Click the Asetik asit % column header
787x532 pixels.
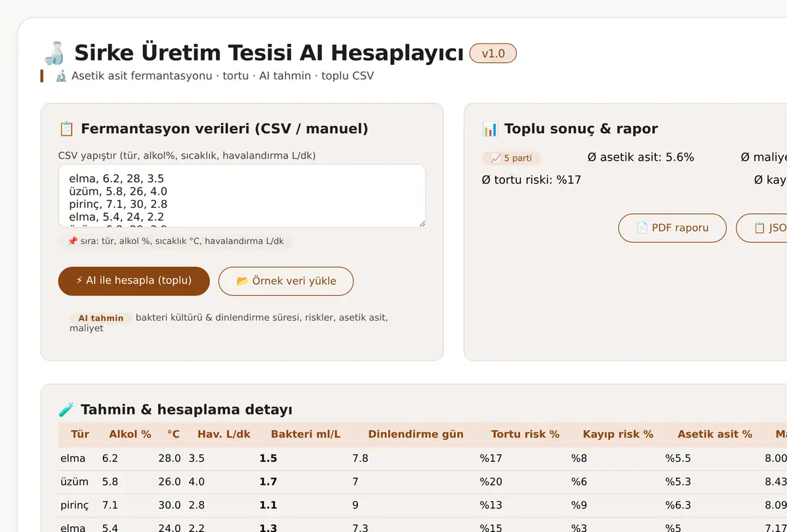pyautogui.click(x=715, y=434)
